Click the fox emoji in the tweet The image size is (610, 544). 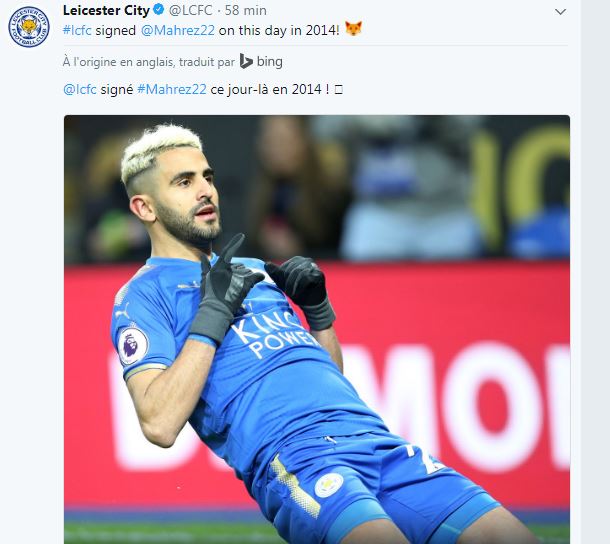coord(354,29)
